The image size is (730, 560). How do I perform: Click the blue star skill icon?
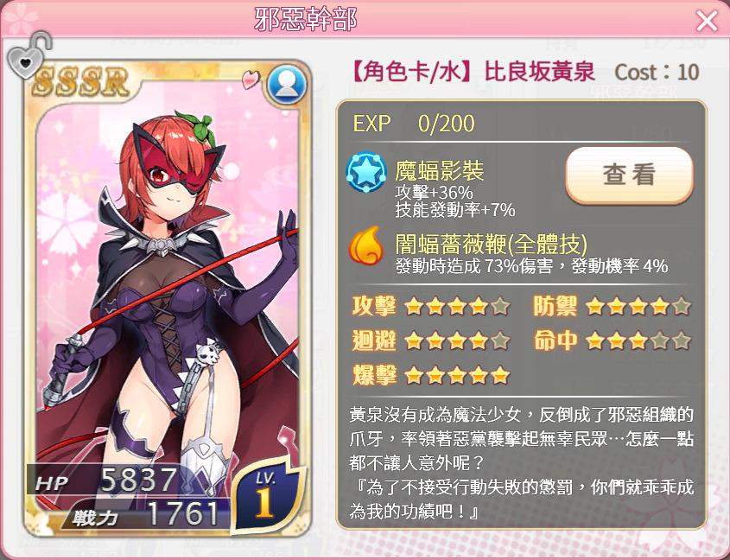pos(366,172)
